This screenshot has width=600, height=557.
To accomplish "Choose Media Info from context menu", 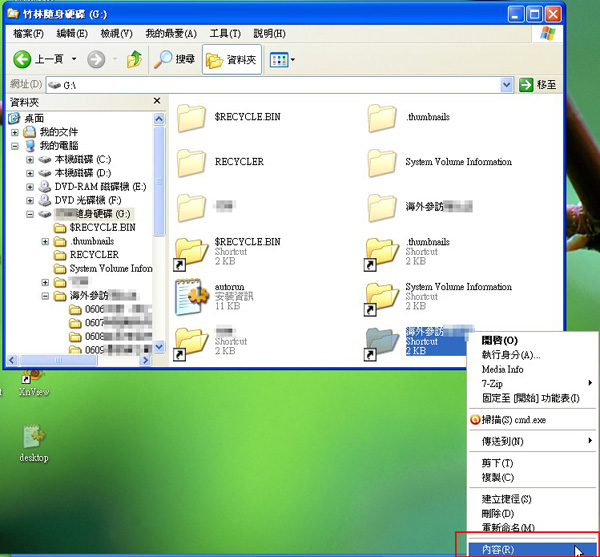I will coord(502,370).
